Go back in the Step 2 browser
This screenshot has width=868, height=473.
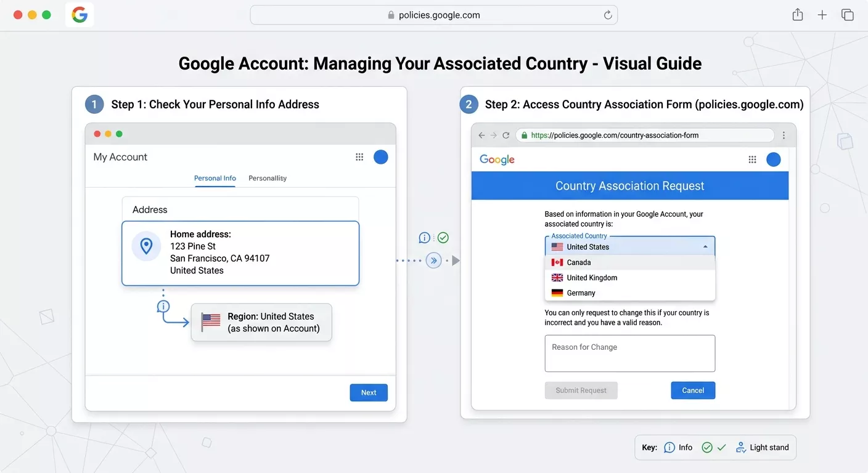pyautogui.click(x=482, y=135)
